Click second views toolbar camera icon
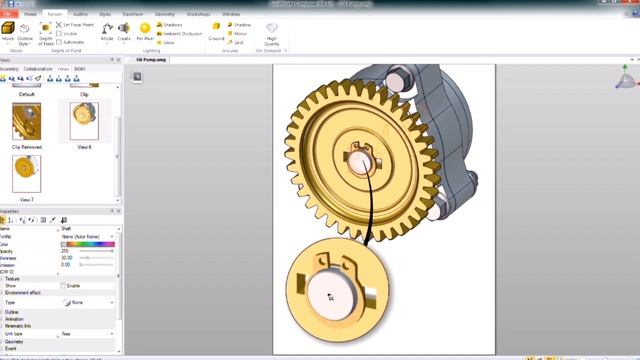Image resolution: width=640 pixels, height=360 pixels. (12, 78)
